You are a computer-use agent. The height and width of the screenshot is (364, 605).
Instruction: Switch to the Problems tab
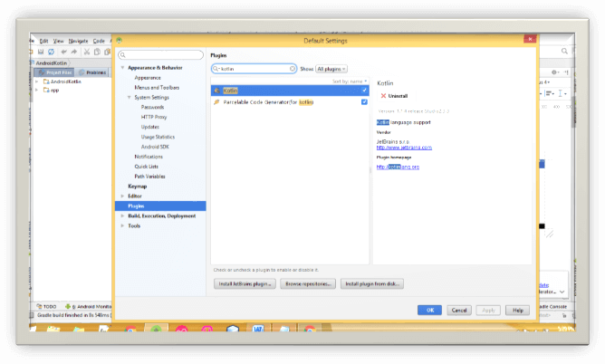[92, 72]
